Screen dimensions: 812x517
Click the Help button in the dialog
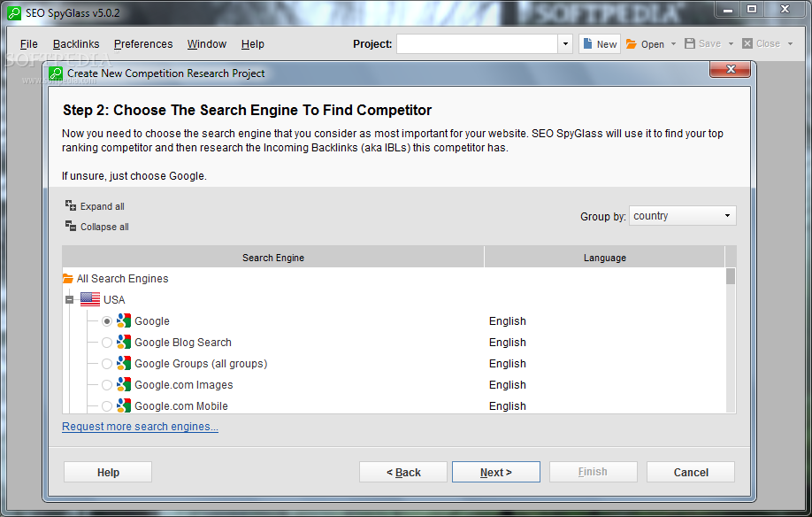pos(108,472)
